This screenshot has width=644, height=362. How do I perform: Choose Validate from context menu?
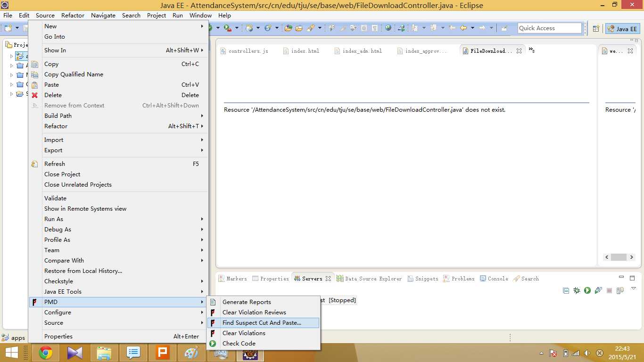coord(118,198)
